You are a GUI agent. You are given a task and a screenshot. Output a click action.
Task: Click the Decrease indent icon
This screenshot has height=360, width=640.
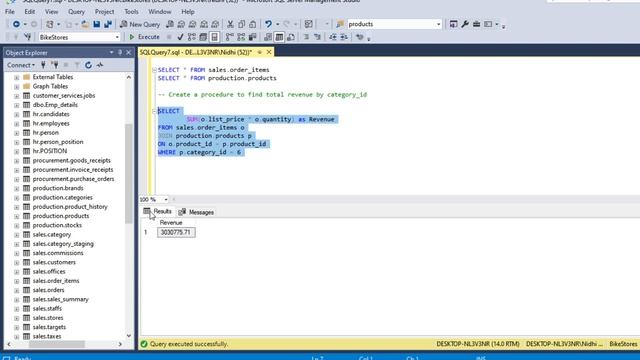click(333, 37)
